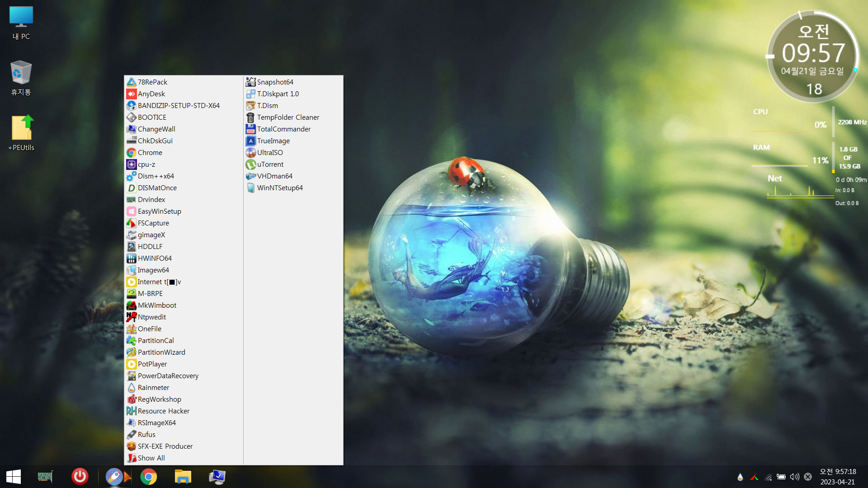Start cpu-z from the menu
868x488 pixels.
[184, 164]
